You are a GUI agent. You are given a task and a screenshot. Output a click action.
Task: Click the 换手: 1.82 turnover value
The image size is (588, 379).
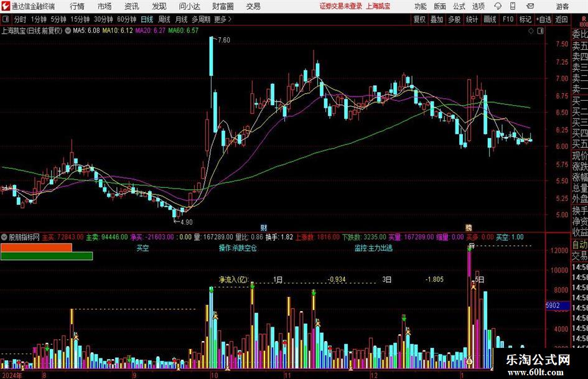[279, 237]
